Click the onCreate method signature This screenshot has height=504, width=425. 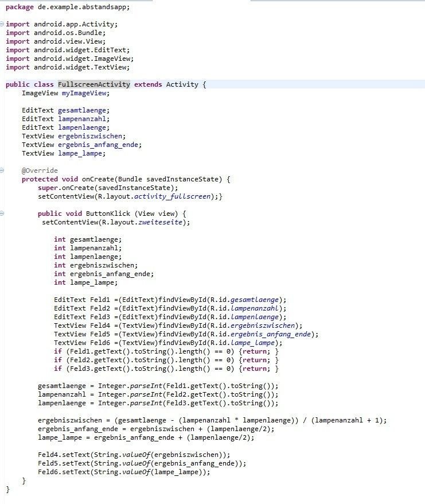[x=126, y=179]
